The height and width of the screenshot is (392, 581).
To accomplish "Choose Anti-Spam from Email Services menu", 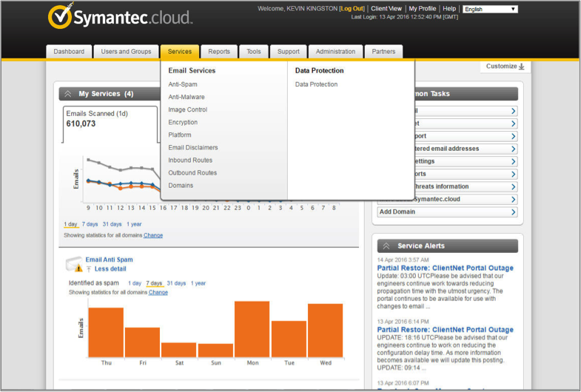I will pyautogui.click(x=183, y=84).
